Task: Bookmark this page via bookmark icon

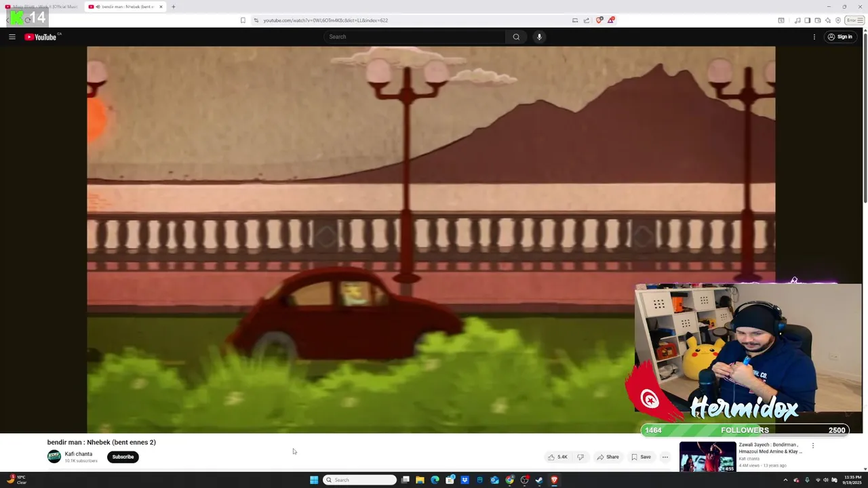Action: coord(243,20)
